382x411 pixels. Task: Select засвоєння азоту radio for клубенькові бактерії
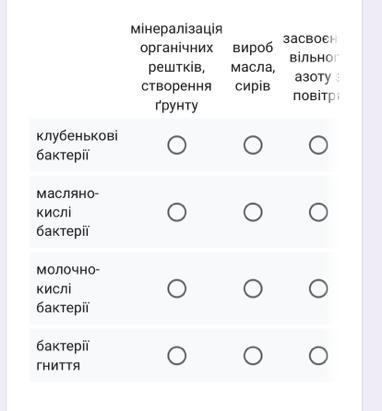(x=318, y=145)
